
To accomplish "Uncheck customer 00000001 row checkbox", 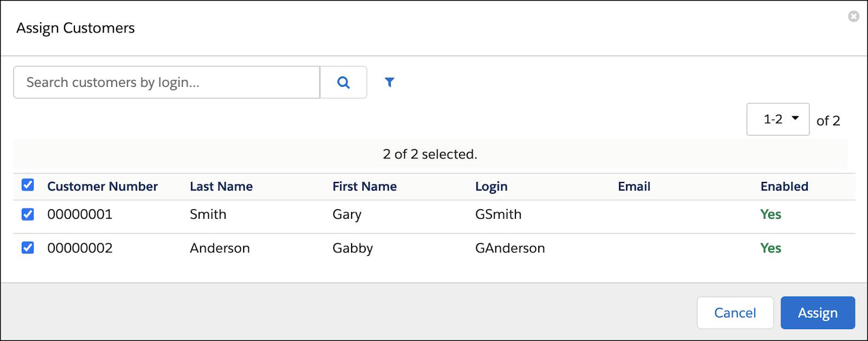I will (x=28, y=214).
